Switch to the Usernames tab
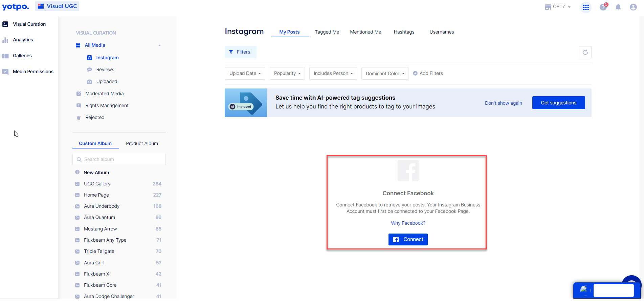Screen dimensions: 644x301 point(442,32)
